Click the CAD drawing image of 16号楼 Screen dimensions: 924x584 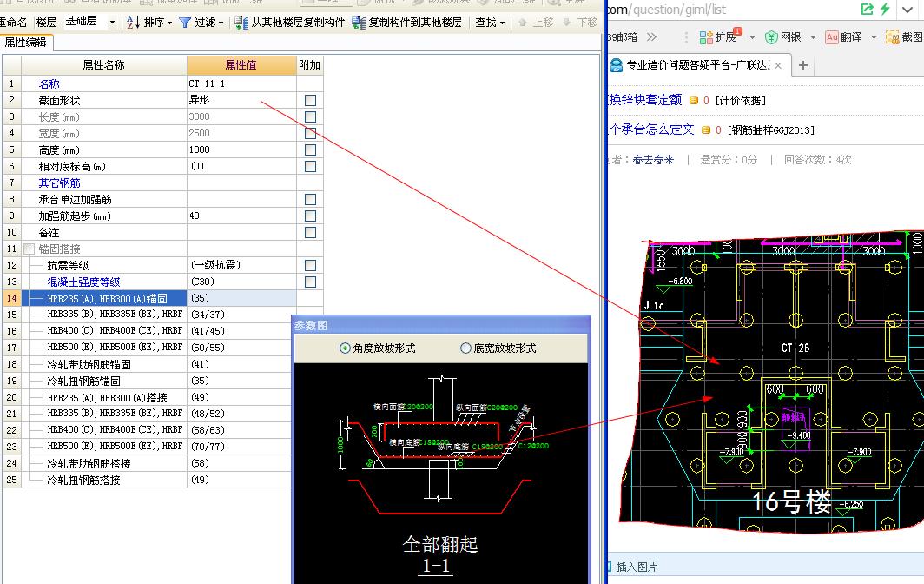771,382
